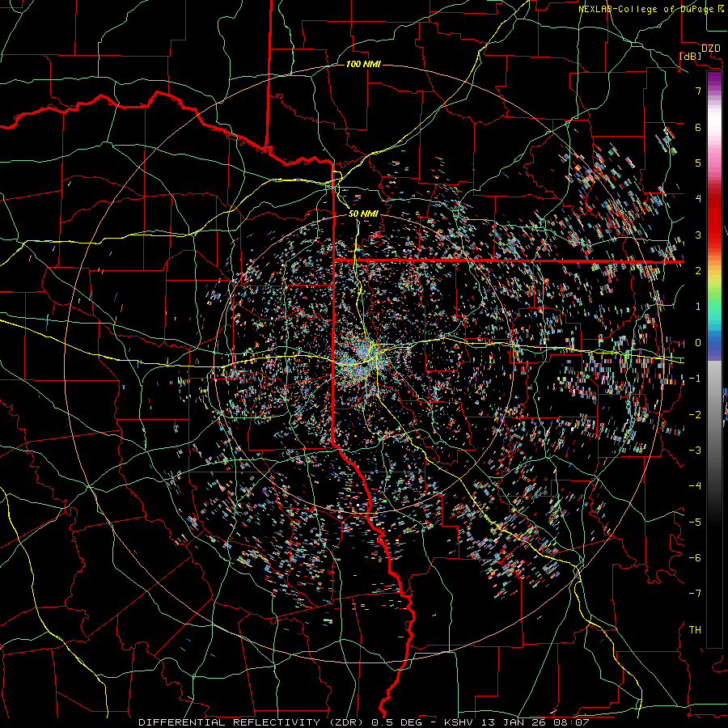Click the 4 value on the scale
Screen dimensions: 728x728
[698, 199]
